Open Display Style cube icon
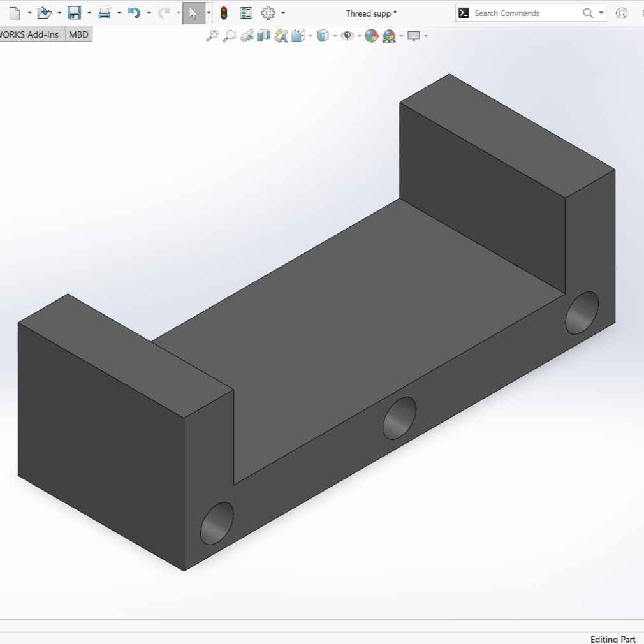The height and width of the screenshot is (644, 644). [323, 36]
